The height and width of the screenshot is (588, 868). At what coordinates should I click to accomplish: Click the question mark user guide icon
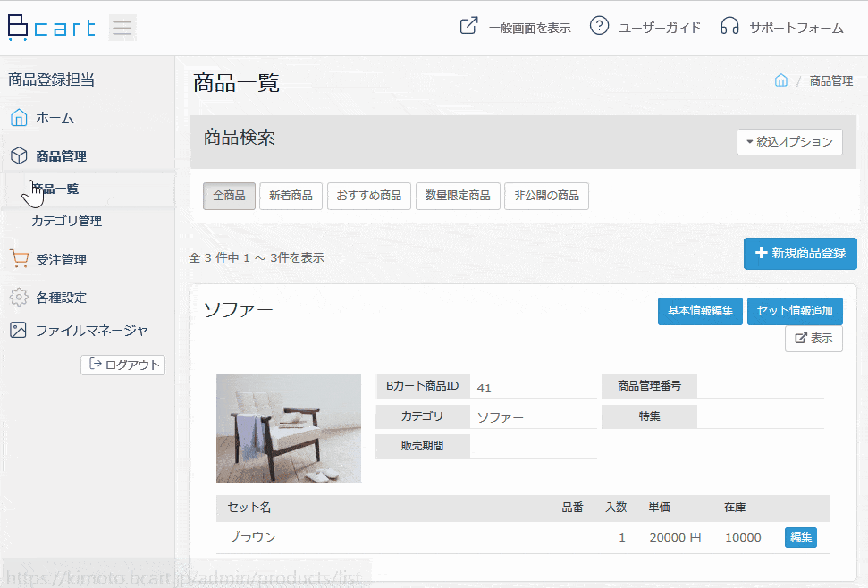click(x=599, y=25)
